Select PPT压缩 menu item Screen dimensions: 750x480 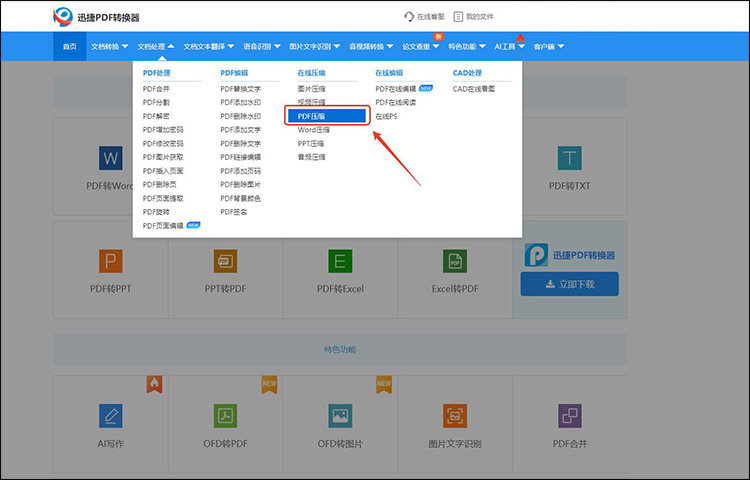311,143
